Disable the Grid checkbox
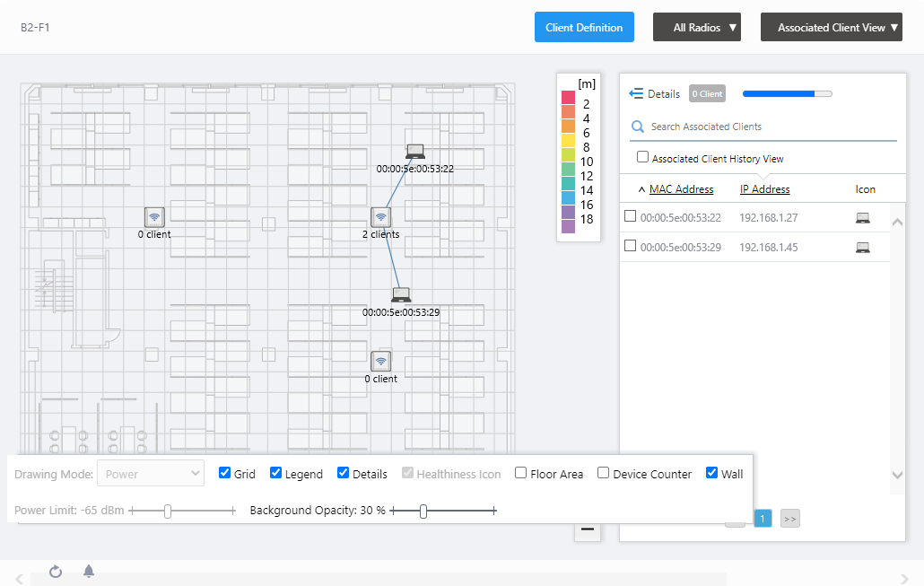This screenshot has width=924, height=586. tap(225, 473)
